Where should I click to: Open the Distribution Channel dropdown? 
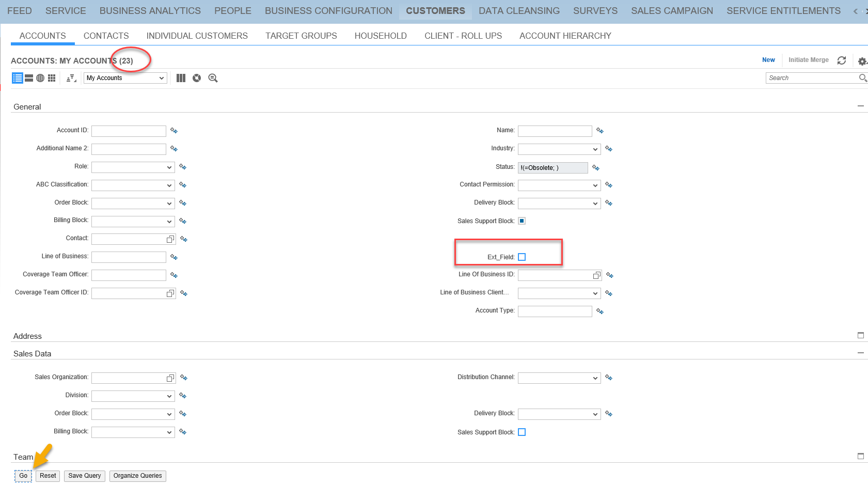point(559,378)
